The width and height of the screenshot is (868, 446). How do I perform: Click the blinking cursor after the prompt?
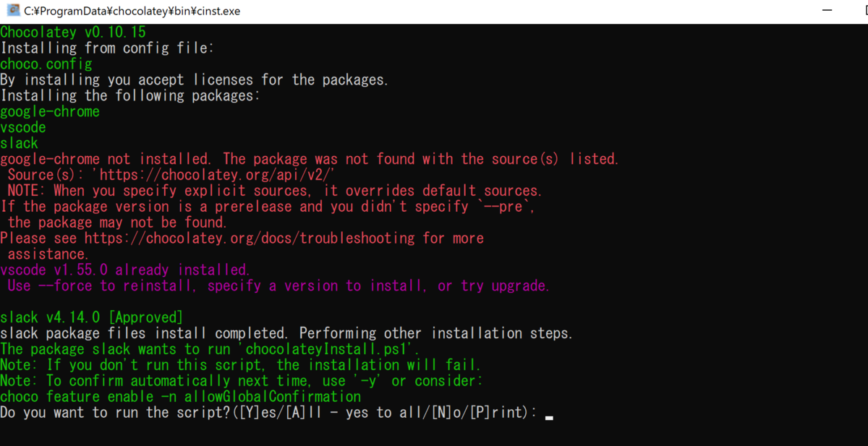coord(549,417)
